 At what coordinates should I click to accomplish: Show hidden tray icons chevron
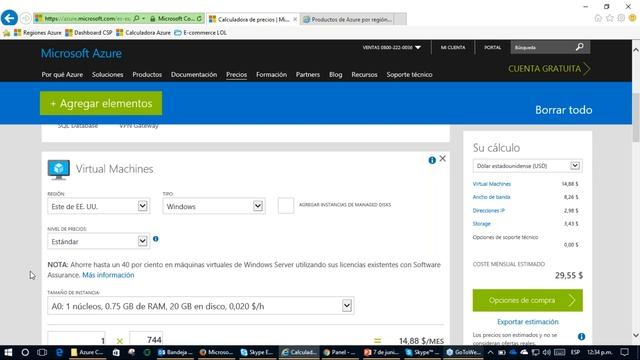pyautogui.click(x=490, y=352)
